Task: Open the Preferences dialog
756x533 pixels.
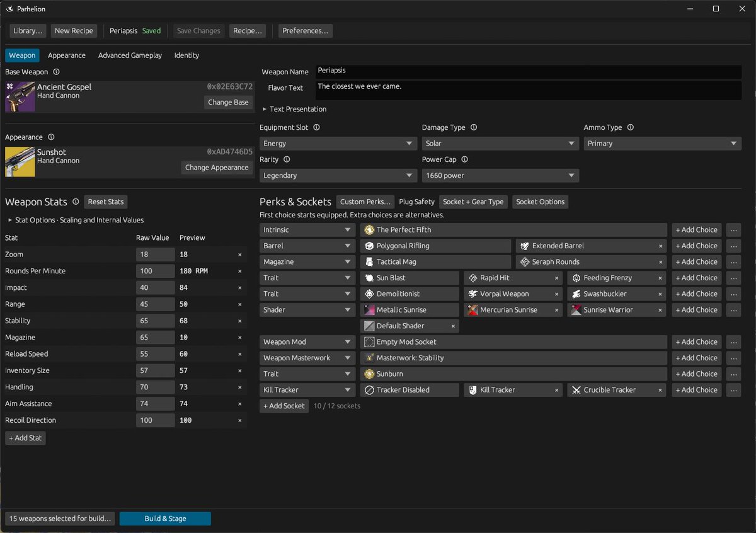Action: [x=306, y=31]
